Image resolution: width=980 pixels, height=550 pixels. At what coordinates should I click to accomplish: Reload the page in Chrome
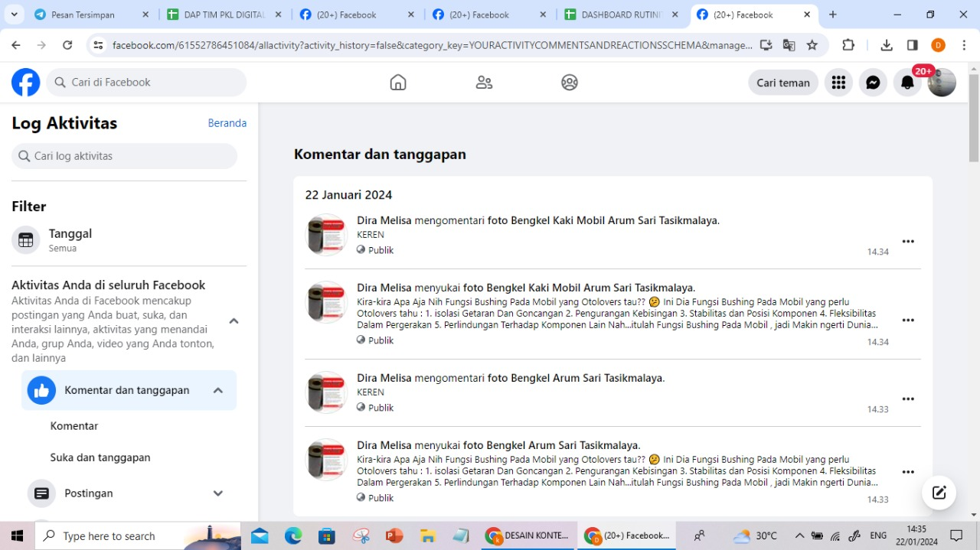point(67,45)
